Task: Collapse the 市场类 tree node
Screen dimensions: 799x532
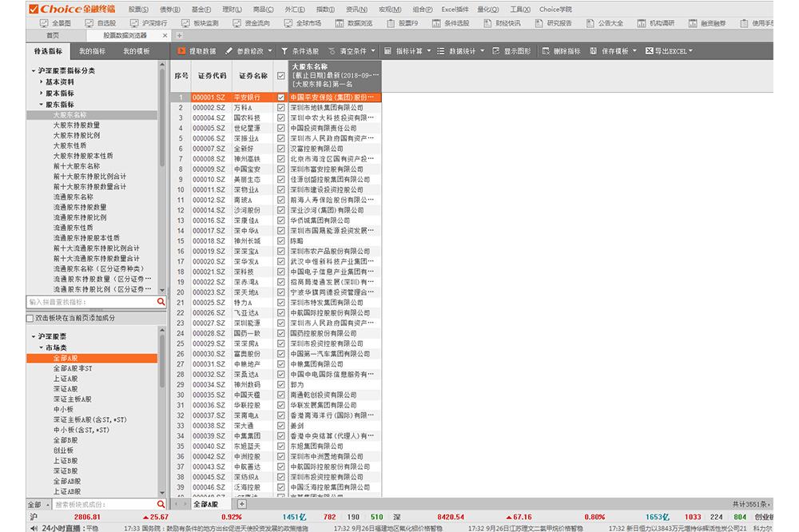Action: [x=42, y=347]
